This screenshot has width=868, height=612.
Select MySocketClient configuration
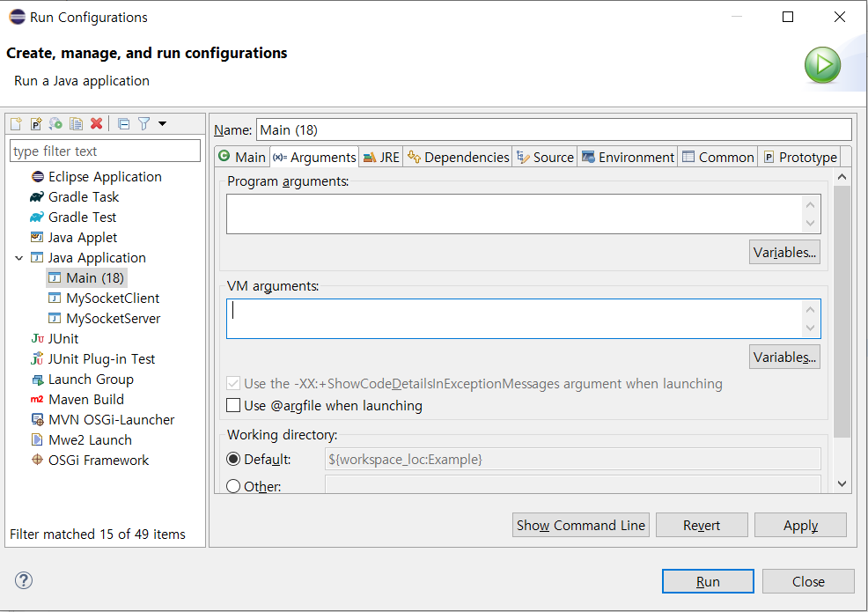[104, 299]
